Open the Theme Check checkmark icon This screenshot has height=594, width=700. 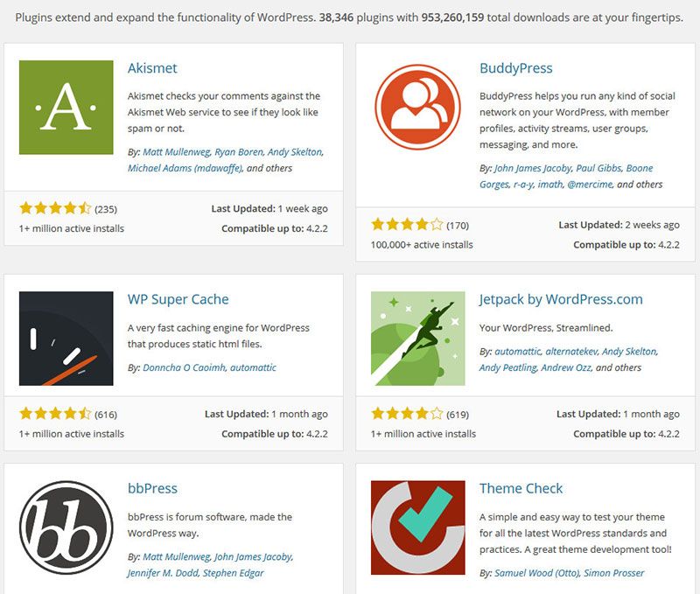coord(417,528)
